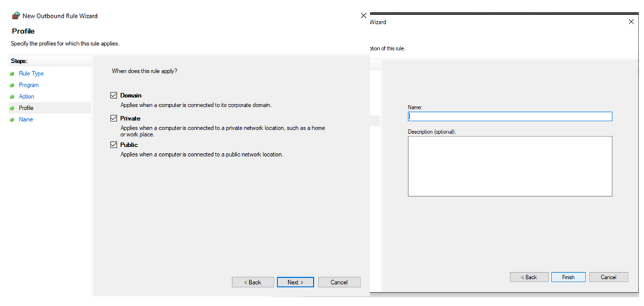Go to the Rule Type step
Viewport: 644px width, 306px height.
pyautogui.click(x=31, y=74)
